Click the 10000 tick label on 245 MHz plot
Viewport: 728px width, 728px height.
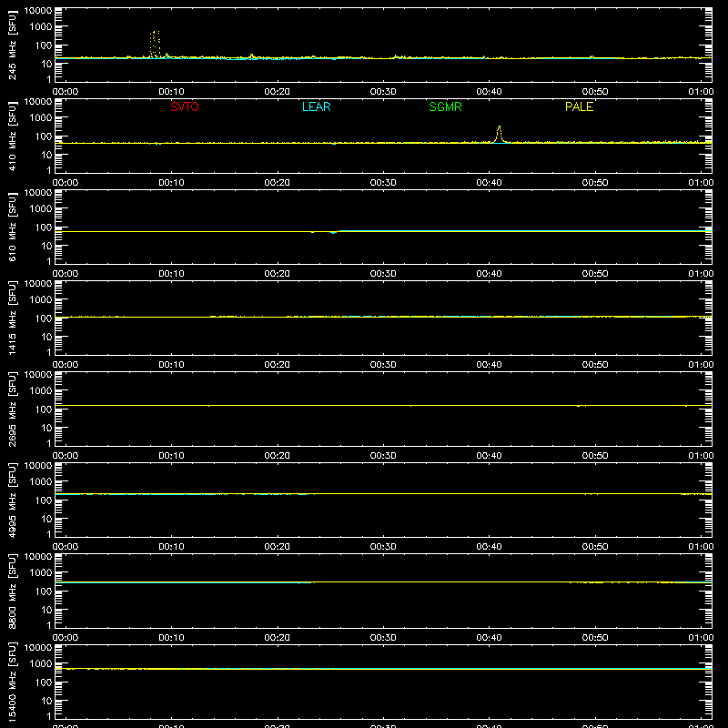[38, 11]
